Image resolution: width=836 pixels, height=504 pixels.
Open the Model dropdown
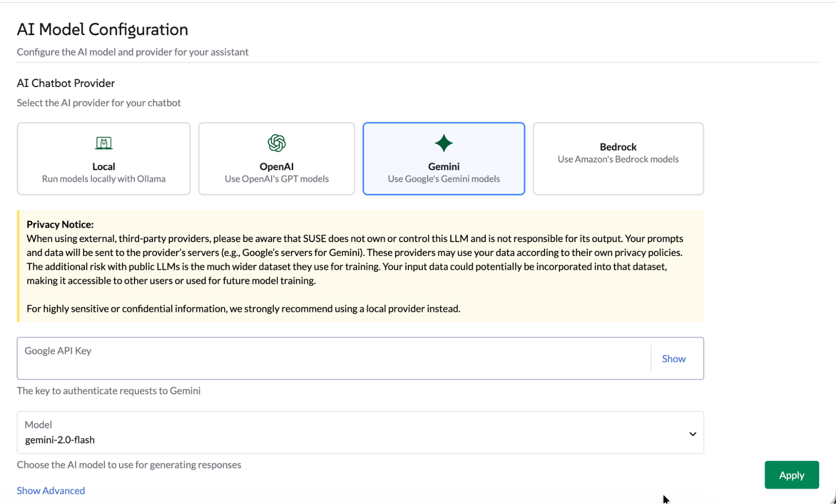pyautogui.click(x=360, y=433)
